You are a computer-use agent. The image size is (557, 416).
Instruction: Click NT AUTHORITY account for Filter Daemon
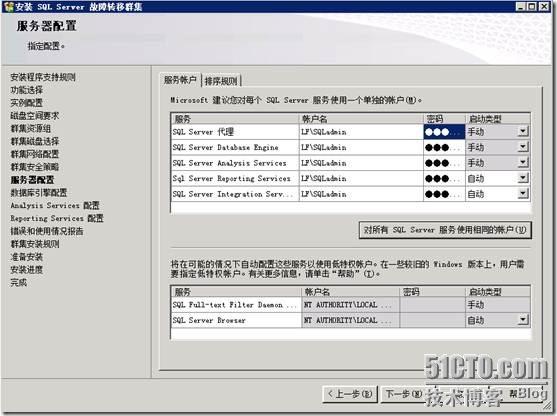point(351,305)
